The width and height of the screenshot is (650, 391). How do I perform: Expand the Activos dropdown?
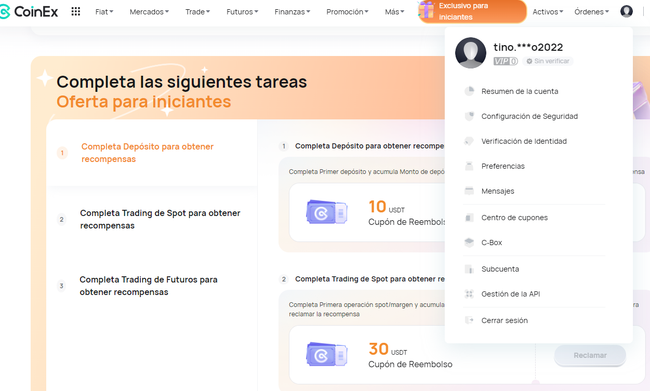[548, 12]
